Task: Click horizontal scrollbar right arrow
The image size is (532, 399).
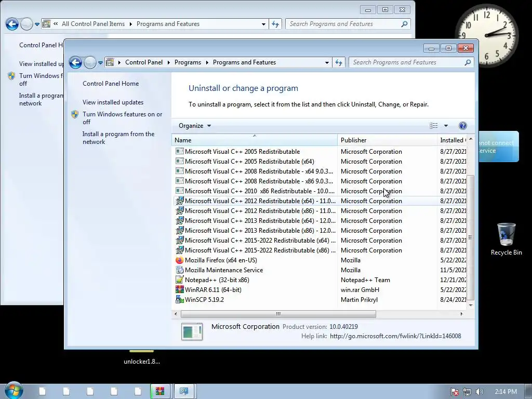Action: [x=461, y=314]
